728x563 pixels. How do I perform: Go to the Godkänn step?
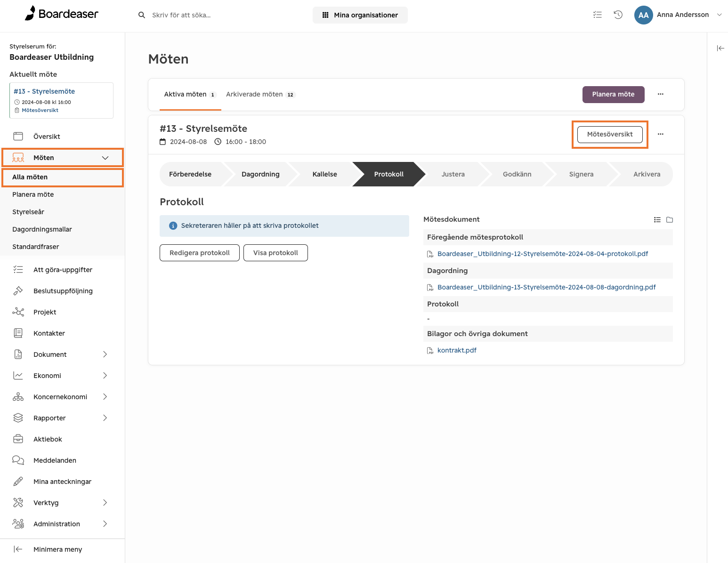(517, 174)
